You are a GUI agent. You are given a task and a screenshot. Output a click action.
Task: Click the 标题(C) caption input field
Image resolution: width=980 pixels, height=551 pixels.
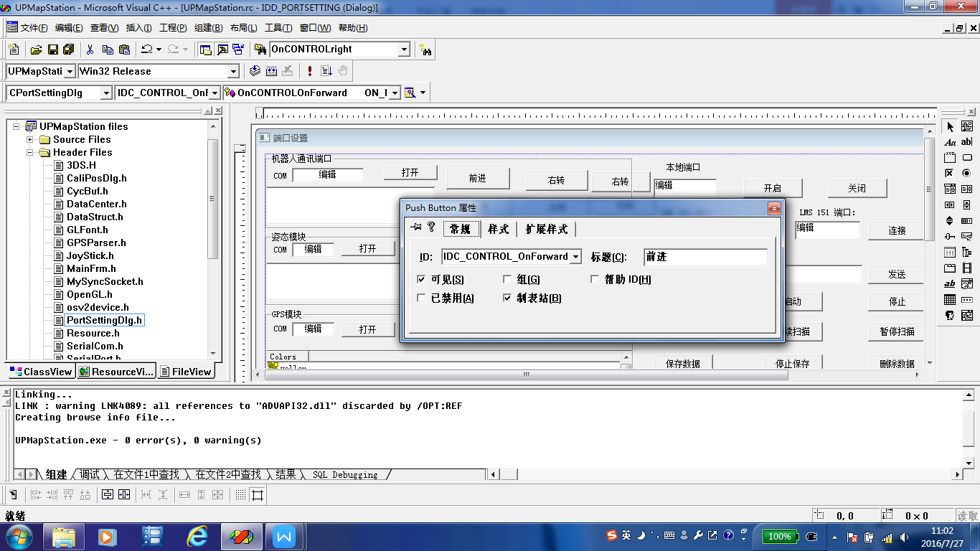click(x=705, y=257)
